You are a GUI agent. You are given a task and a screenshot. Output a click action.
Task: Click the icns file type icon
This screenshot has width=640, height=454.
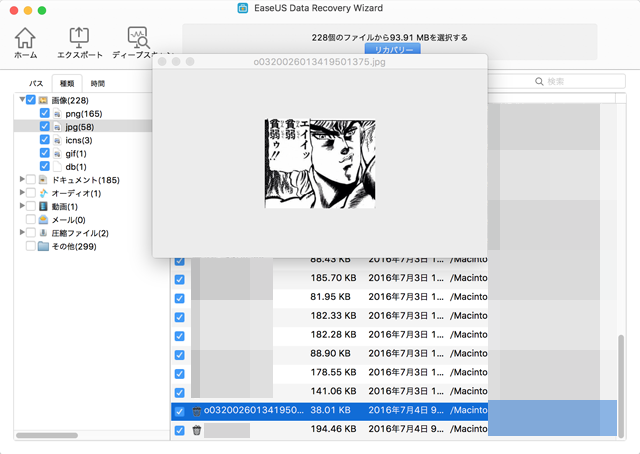57,140
